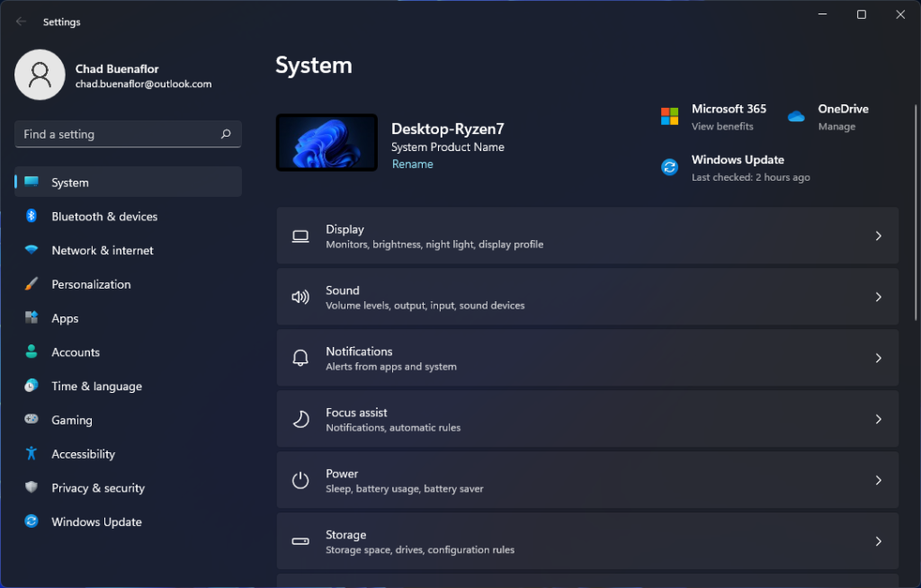This screenshot has width=921, height=588.
Task: Click the Sound speaker icon
Action: 300,298
